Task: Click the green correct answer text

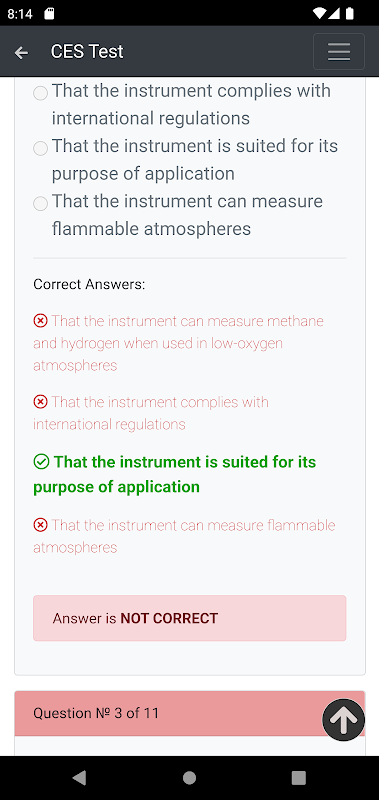Action: tap(175, 474)
